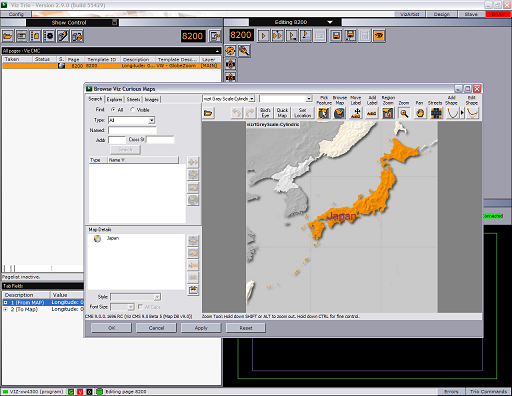Click the orange eye preview icon
The width and height of the screenshot is (512, 396).
(379, 35)
